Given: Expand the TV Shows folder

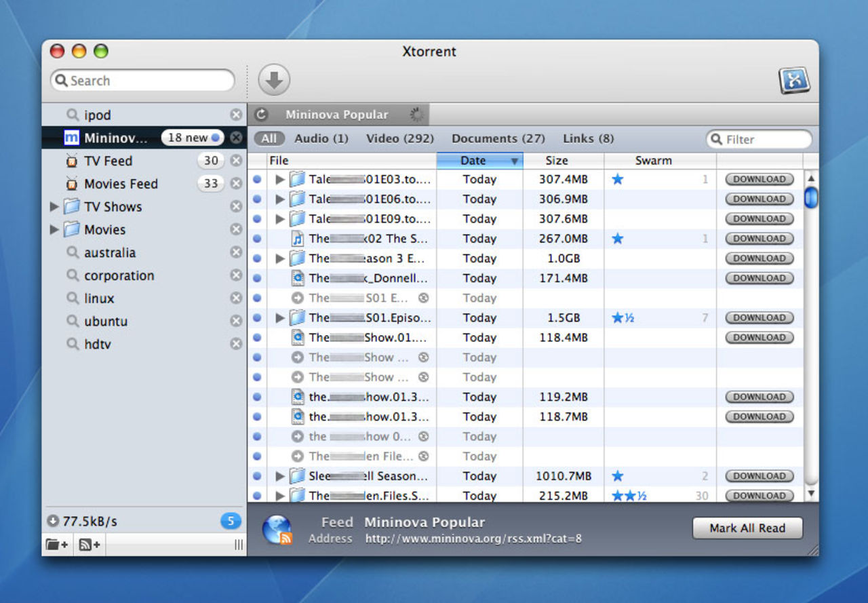Looking at the screenshot, I should [54, 207].
